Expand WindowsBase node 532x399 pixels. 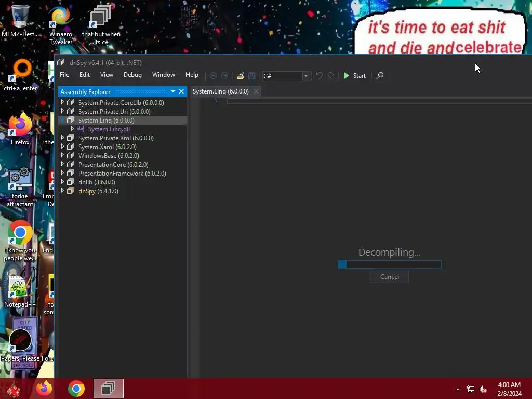[x=62, y=155]
